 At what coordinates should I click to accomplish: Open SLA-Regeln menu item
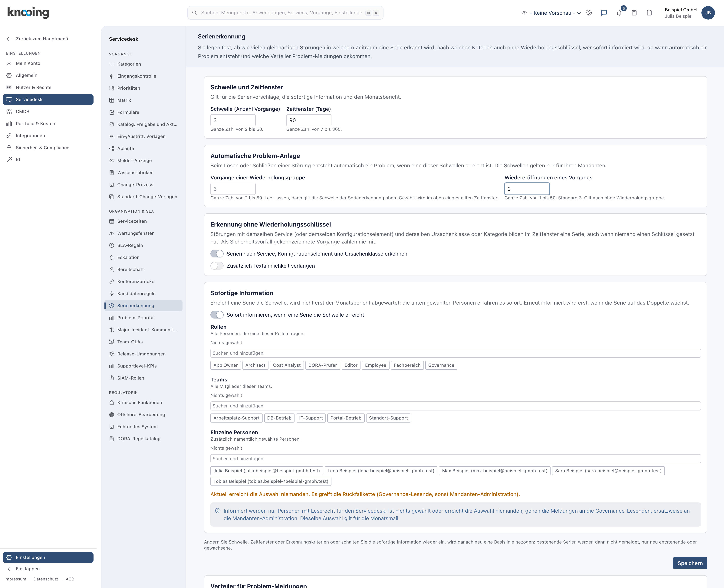[x=143, y=245]
